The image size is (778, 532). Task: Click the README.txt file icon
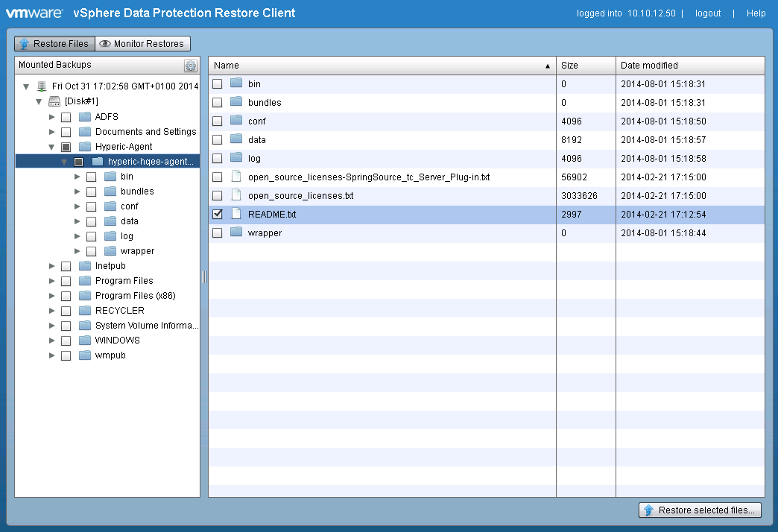click(x=236, y=214)
